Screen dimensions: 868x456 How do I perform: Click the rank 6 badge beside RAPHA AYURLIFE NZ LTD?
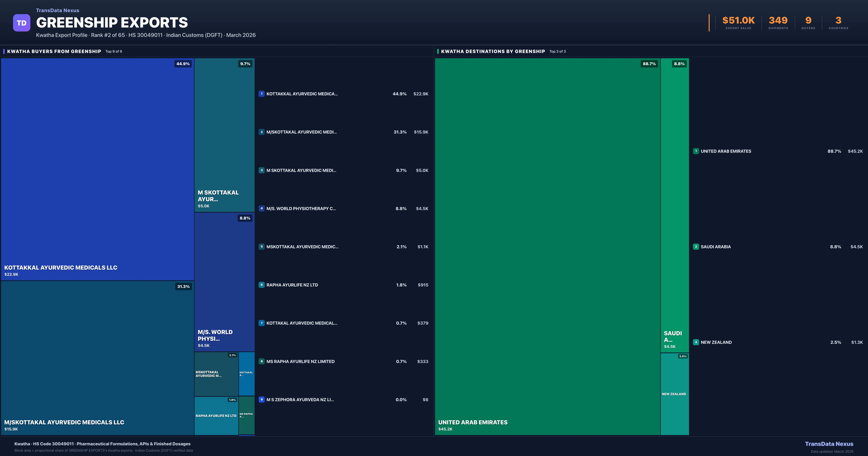click(x=262, y=285)
